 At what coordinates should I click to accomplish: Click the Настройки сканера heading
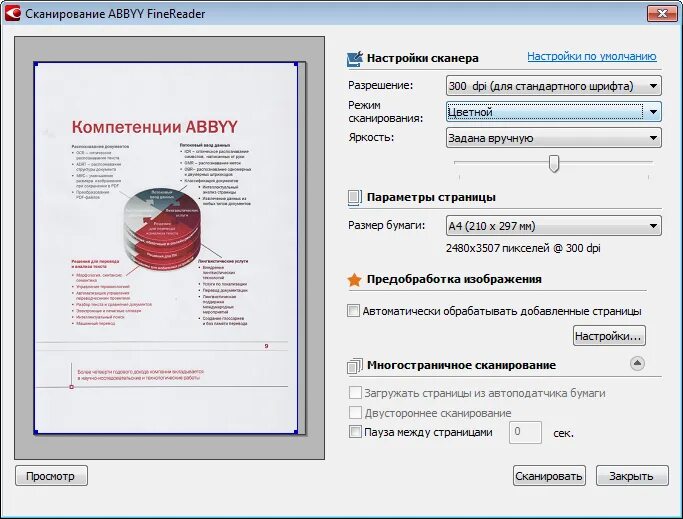(x=423, y=58)
